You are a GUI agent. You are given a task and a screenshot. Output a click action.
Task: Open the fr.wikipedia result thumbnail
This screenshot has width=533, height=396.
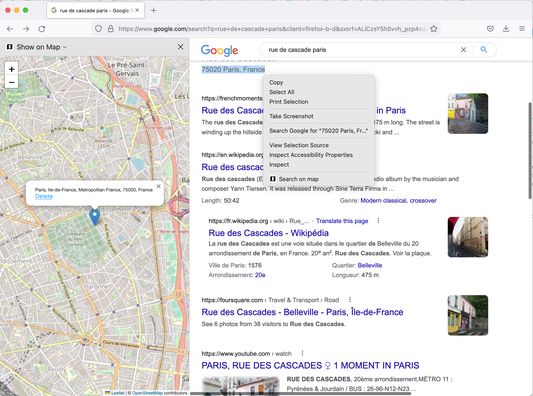click(468, 237)
